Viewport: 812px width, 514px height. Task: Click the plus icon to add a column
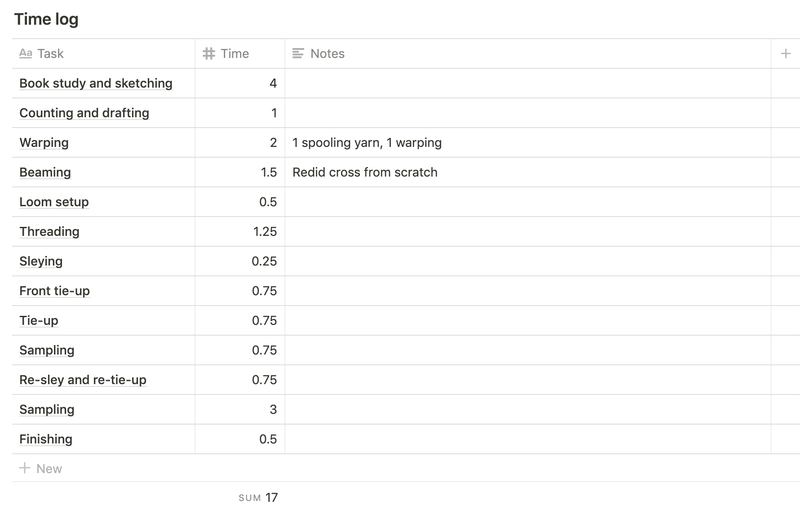[785, 54]
